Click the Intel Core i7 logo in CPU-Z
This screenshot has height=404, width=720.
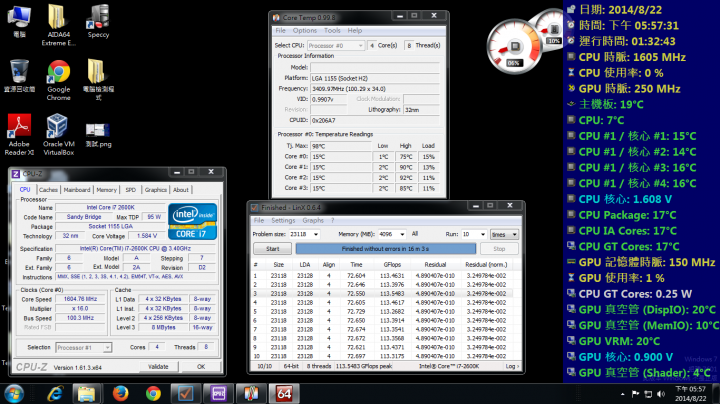tap(192, 221)
